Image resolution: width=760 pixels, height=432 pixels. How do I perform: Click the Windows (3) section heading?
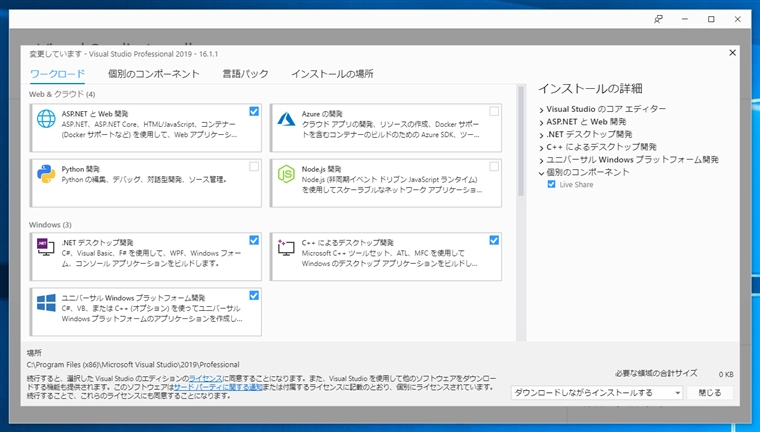[x=50, y=224]
